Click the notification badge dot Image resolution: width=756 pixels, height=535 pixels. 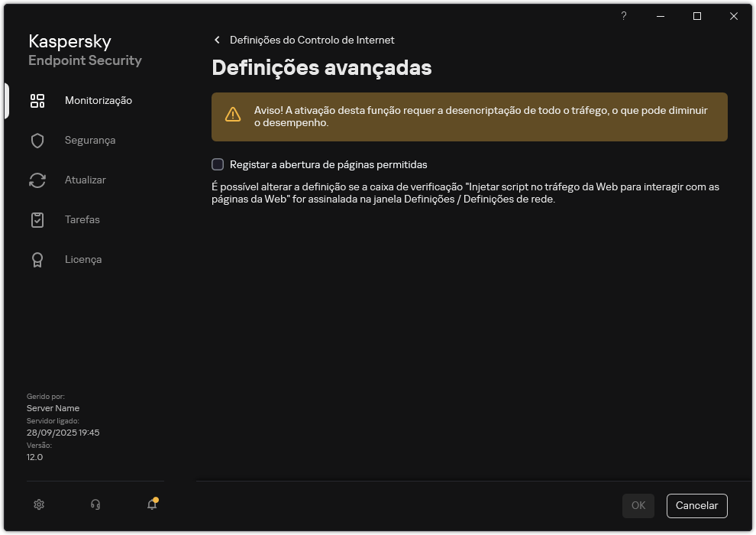(157, 499)
